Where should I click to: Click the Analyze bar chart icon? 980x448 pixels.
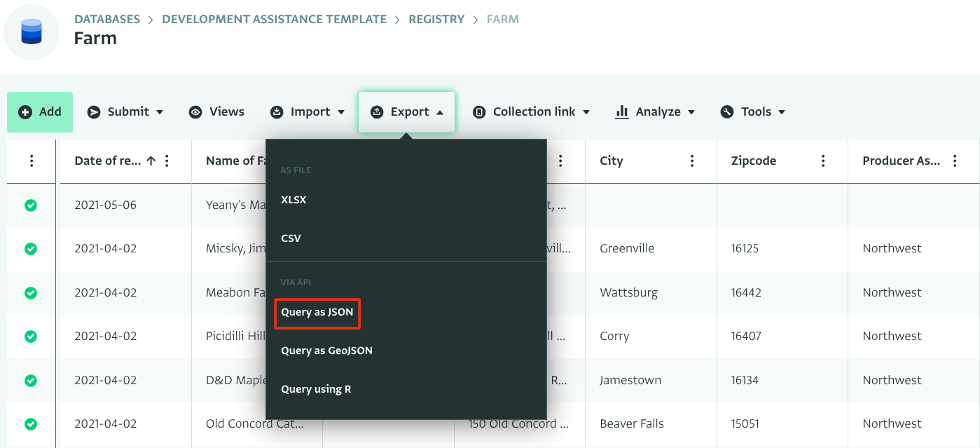(x=621, y=112)
